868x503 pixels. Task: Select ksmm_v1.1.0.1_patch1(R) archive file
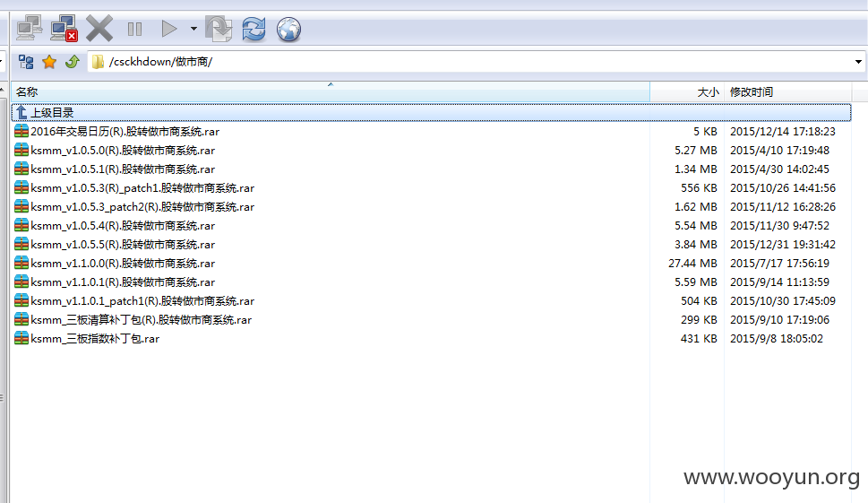tap(142, 301)
